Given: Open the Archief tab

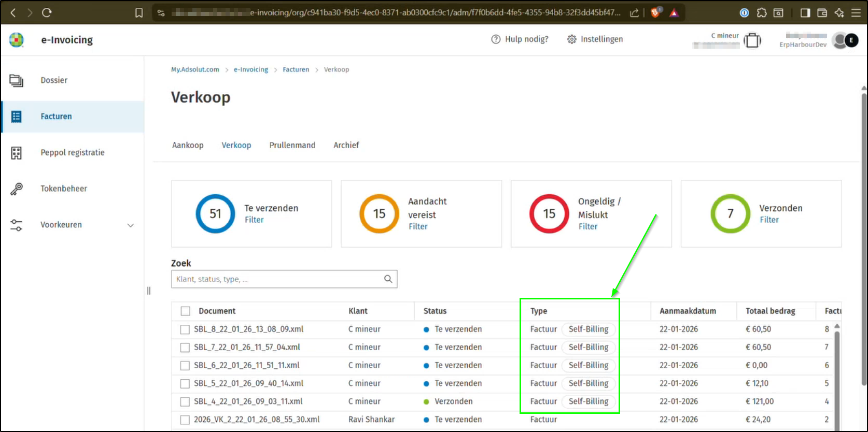Looking at the screenshot, I should [x=346, y=145].
